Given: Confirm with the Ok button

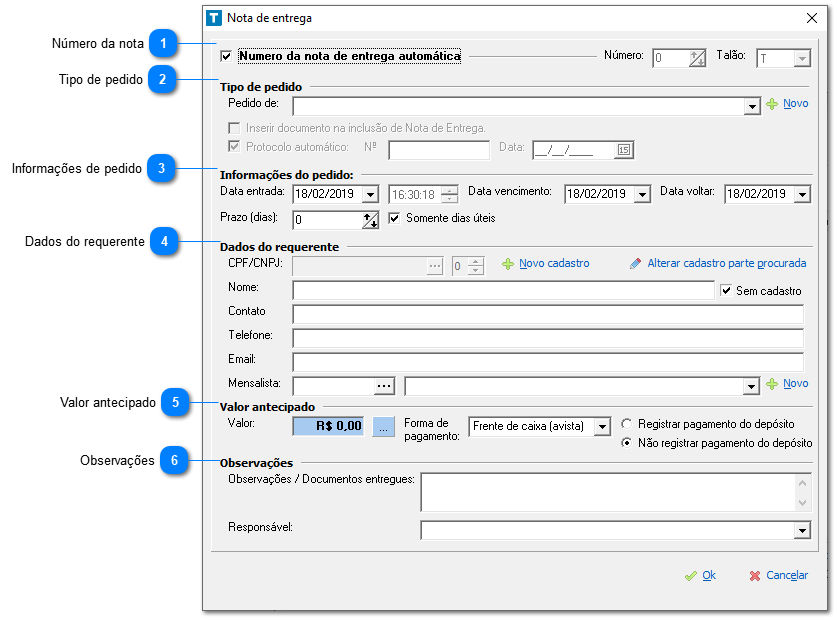Looking at the screenshot, I should pos(700,576).
